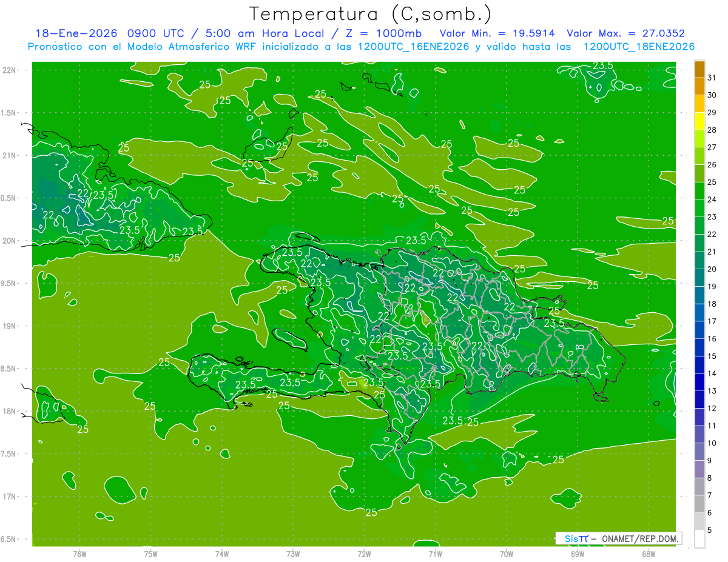Pick the teal color bar segment between 19 and 20
Screen dimensions: 728x562
[x=699, y=278]
